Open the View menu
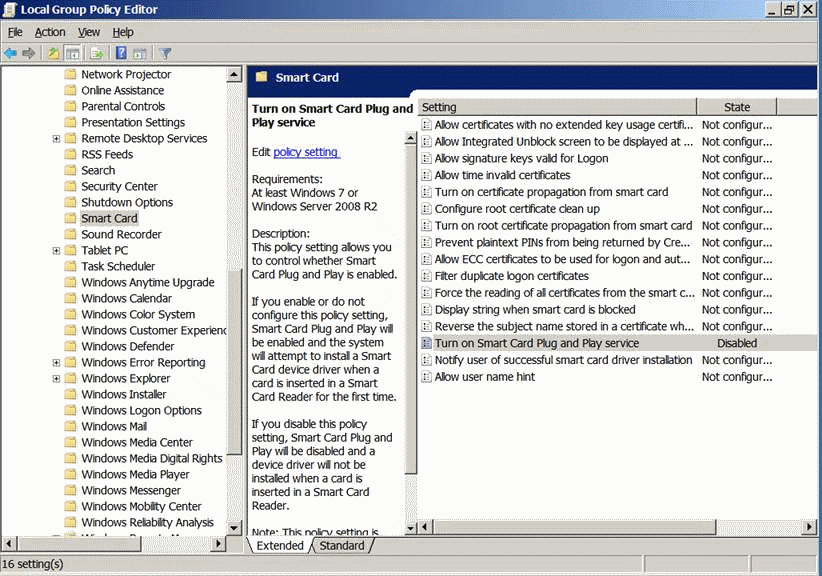Image resolution: width=822 pixels, height=576 pixels. (89, 32)
